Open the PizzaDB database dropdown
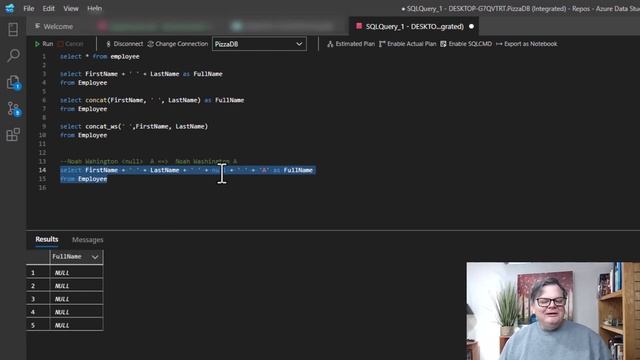 [x=259, y=44]
